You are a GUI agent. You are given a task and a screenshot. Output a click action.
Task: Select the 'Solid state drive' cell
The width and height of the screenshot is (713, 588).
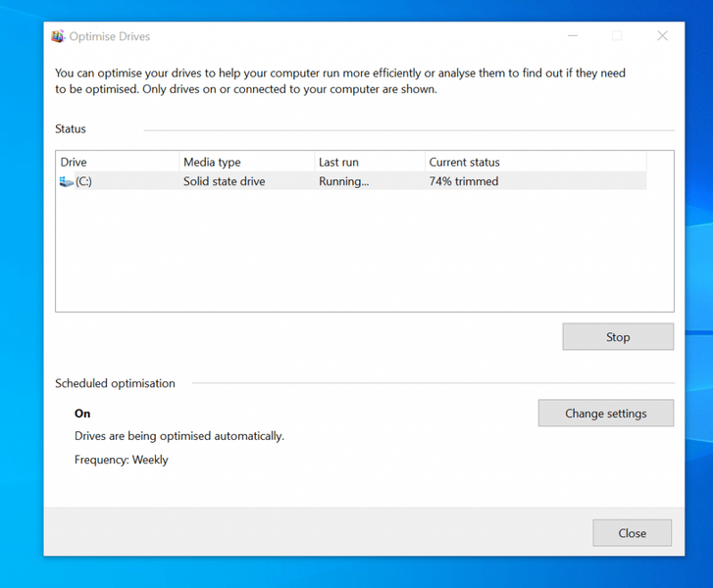[x=225, y=181]
